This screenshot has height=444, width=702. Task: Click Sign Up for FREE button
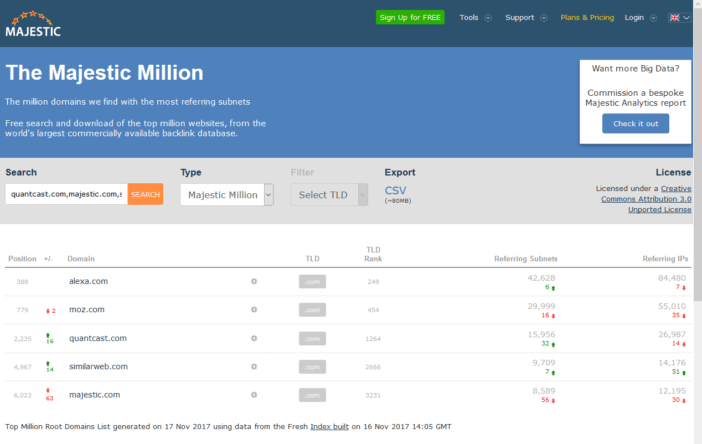pyautogui.click(x=410, y=17)
